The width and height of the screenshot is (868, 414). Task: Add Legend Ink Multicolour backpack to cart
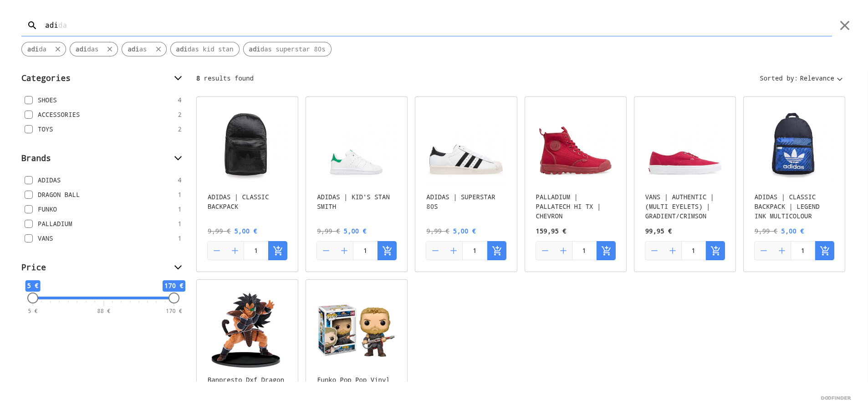(x=824, y=251)
